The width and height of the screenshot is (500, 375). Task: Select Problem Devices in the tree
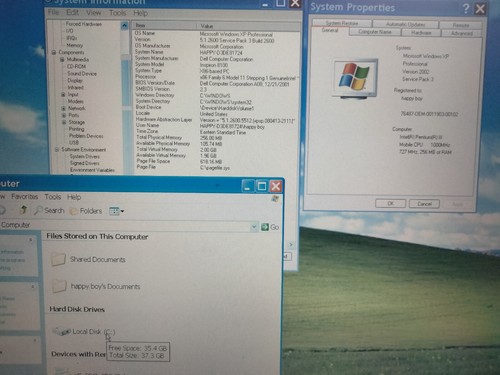point(86,136)
